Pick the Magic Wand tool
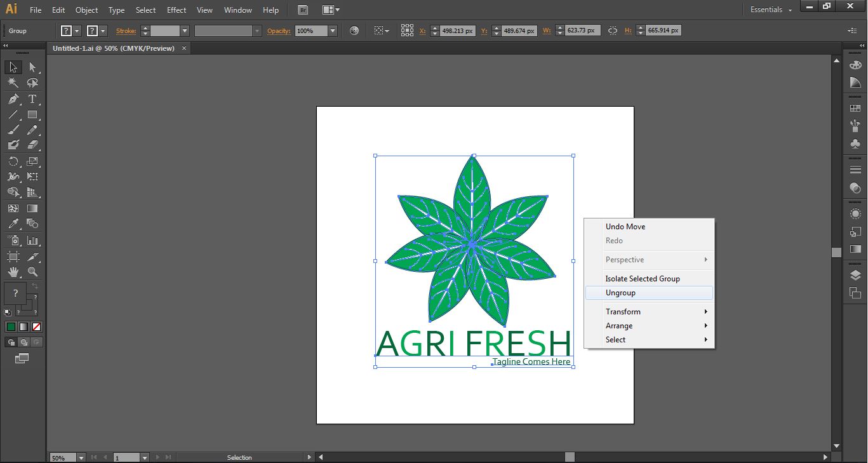This screenshot has width=868, height=463. 13,83
